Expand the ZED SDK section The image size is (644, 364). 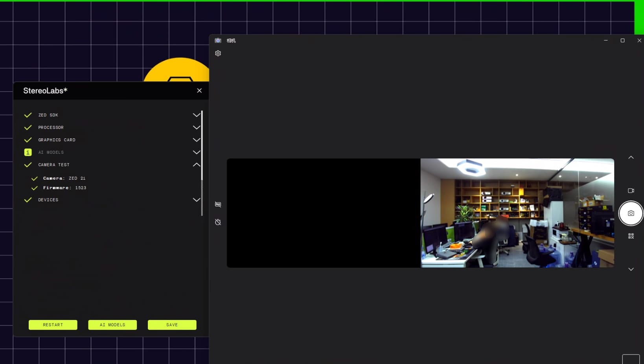196,115
